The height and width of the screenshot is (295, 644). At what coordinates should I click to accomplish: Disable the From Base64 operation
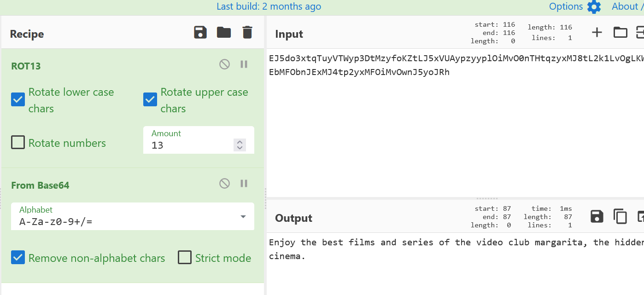pos(224,184)
